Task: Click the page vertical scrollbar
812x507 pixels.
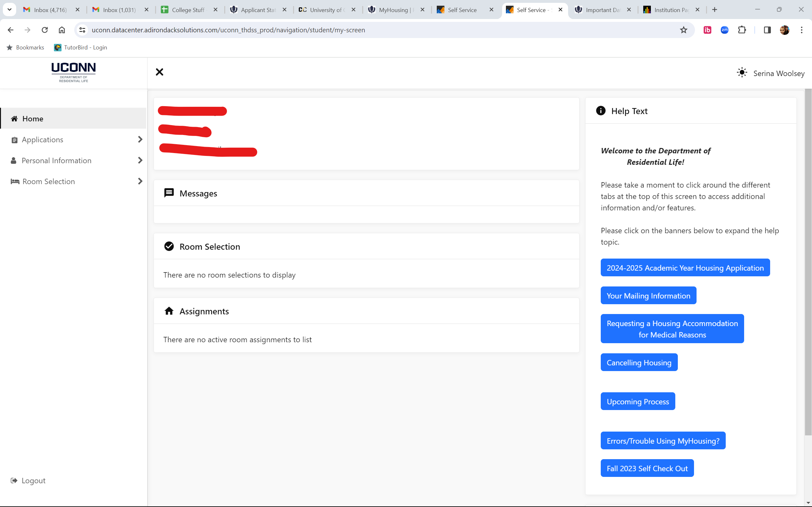Action: point(808,261)
